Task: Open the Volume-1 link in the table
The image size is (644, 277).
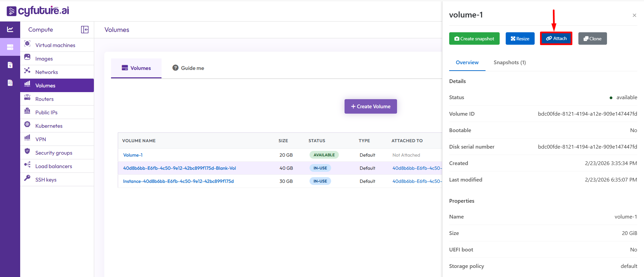Action: 133,155
